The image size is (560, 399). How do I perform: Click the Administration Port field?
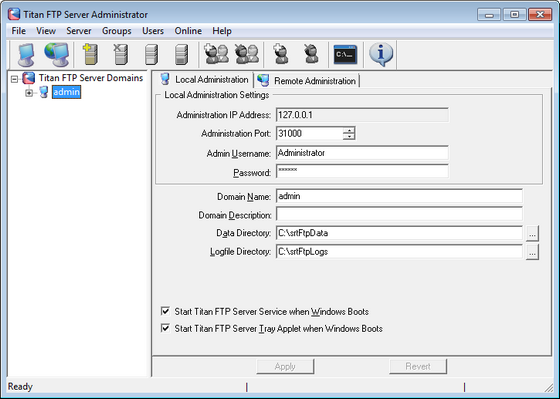pyautogui.click(x=309, y=133)
